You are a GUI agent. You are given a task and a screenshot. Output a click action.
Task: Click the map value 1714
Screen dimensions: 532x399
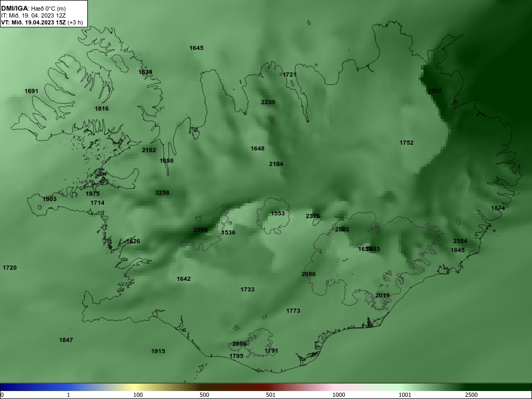(97, 203)
